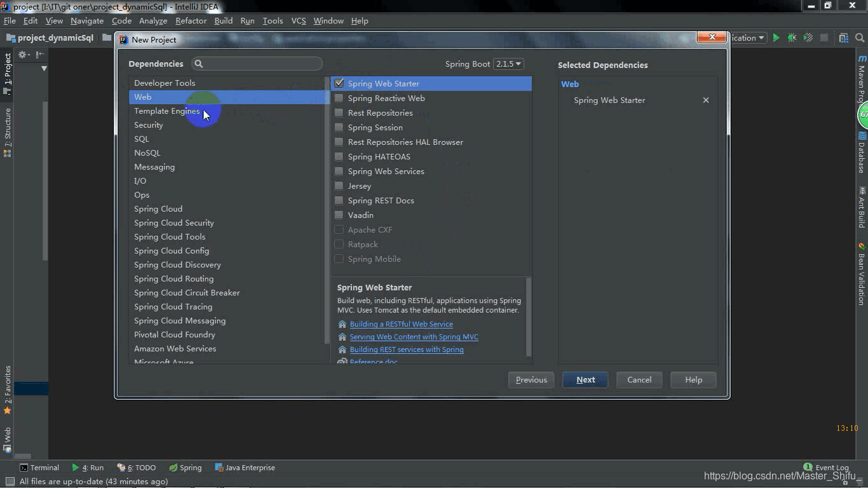The width and height of the screenshot is (868, 488).
Task: Open the 1: Project side tab
Action: 8,73
